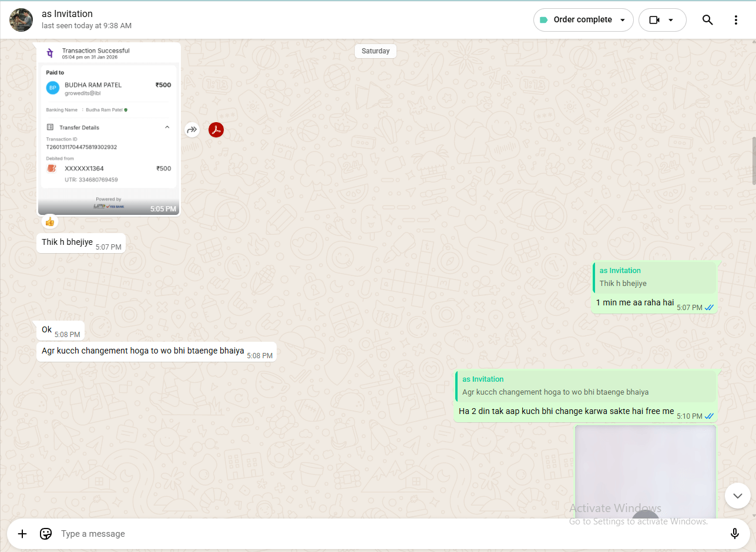Open the three-dot chat menu
The height and width of the screenshot is (552, 756).
tap(735, 20)
